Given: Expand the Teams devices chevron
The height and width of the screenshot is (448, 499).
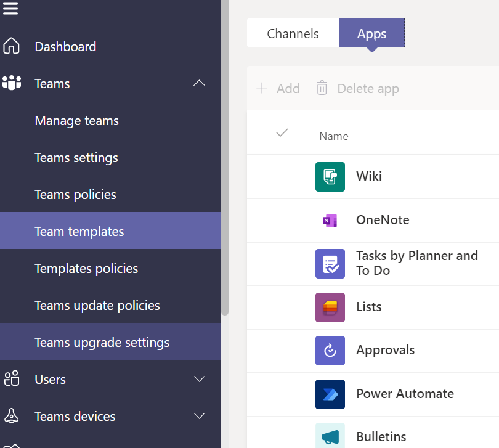Looking at the screenshot, I should (x=199, y=416).
